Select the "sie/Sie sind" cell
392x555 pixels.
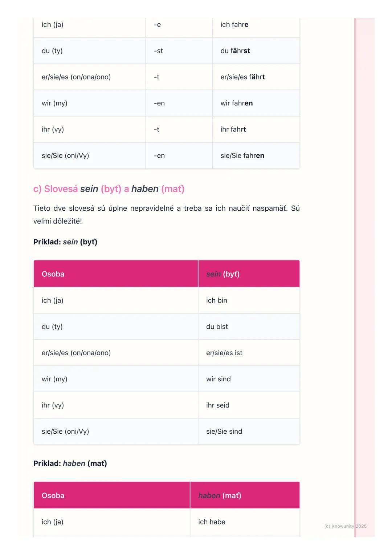(224, 431)
